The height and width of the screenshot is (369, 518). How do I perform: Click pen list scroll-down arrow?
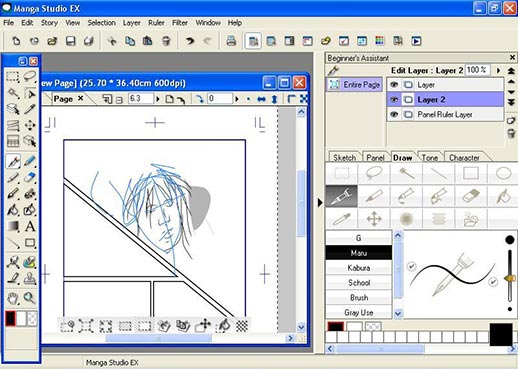coord(398,313)
